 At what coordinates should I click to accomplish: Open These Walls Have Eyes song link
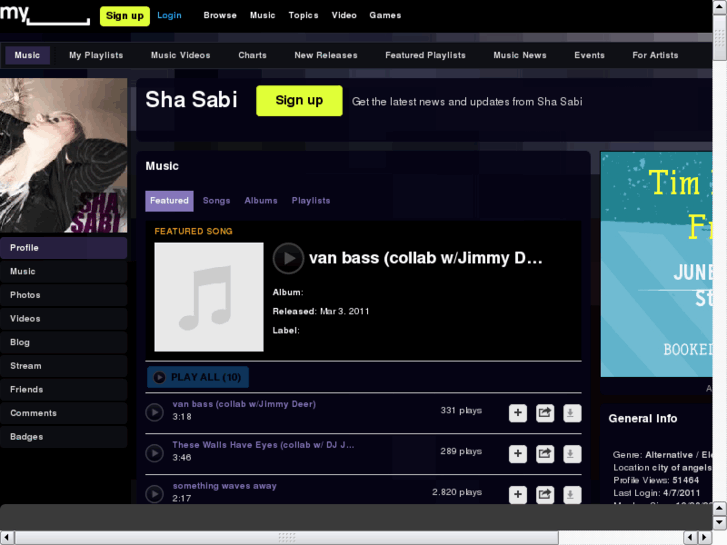click(x=263, y=445)
